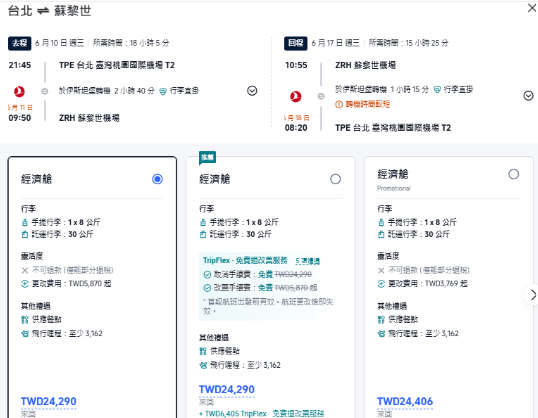Click the TWD3,769 change fee icon

coord(381,284)
